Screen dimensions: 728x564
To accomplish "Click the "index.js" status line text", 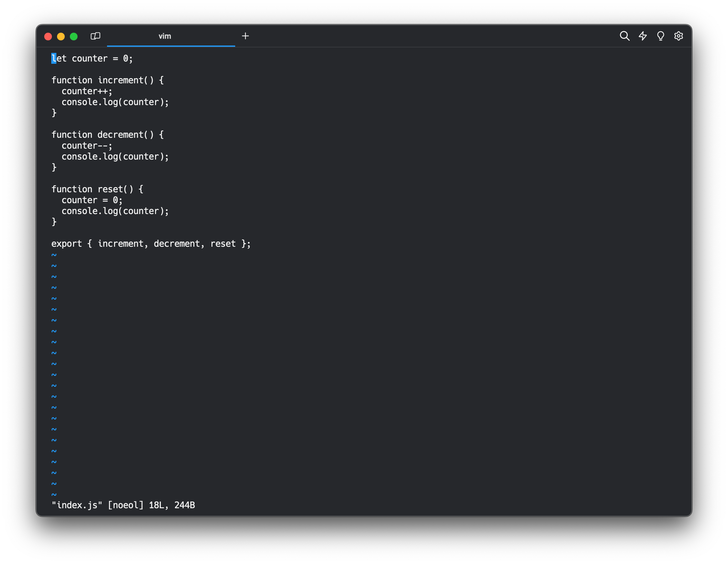I will 77,505.
